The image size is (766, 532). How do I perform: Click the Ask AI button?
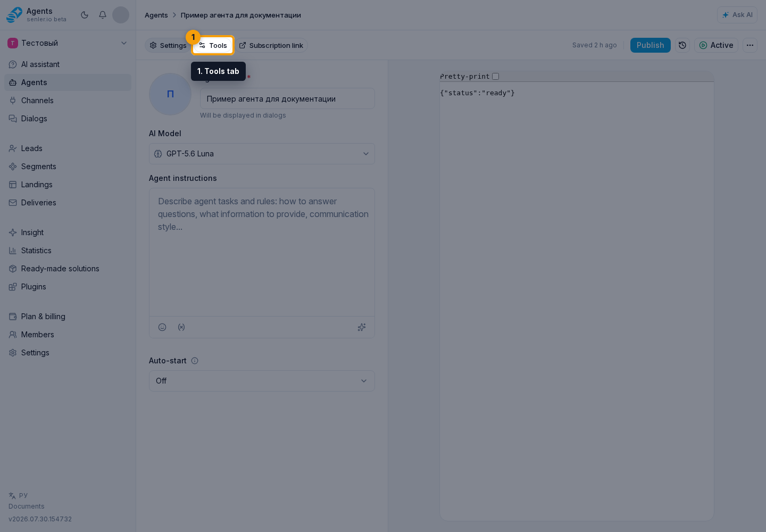[737, 15]
